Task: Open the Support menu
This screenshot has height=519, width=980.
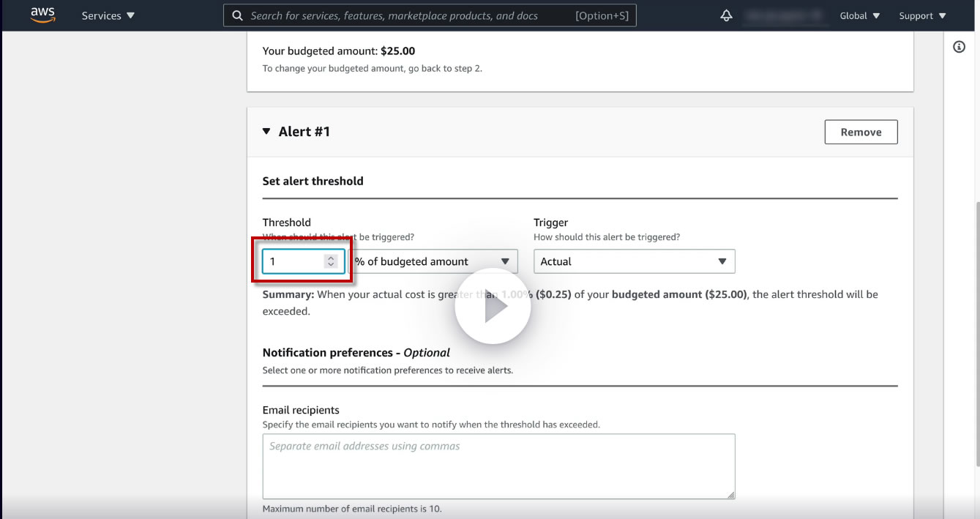Action: [921, 15]
